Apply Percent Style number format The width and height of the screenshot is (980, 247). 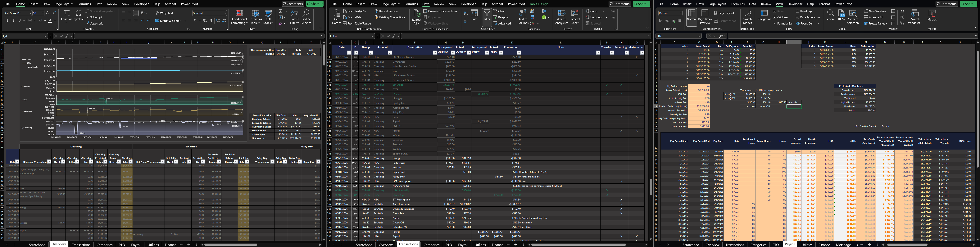(x=205, y=21)
